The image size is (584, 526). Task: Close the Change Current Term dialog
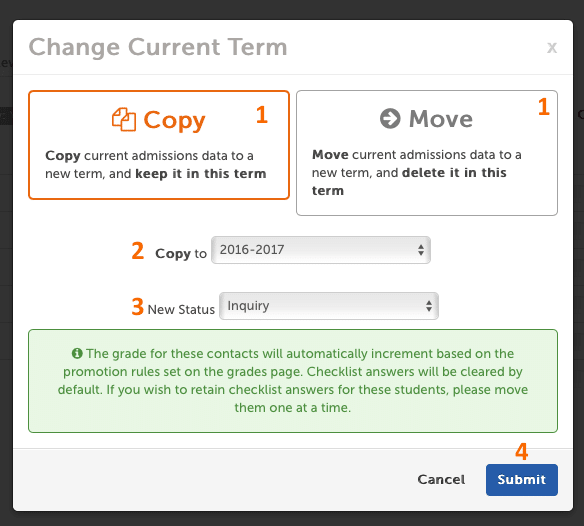coord(552,48)
